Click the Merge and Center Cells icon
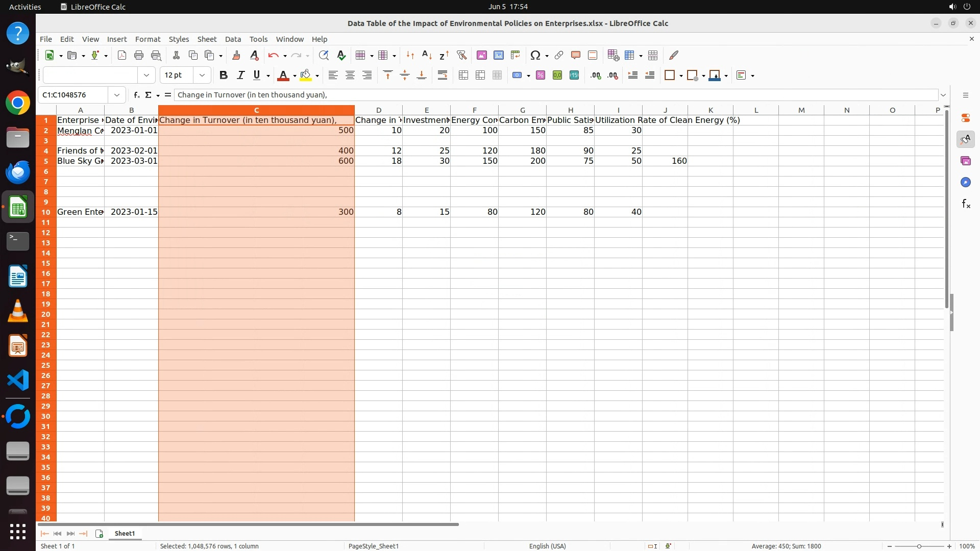The image size is (980, 551). click(463, 76)
